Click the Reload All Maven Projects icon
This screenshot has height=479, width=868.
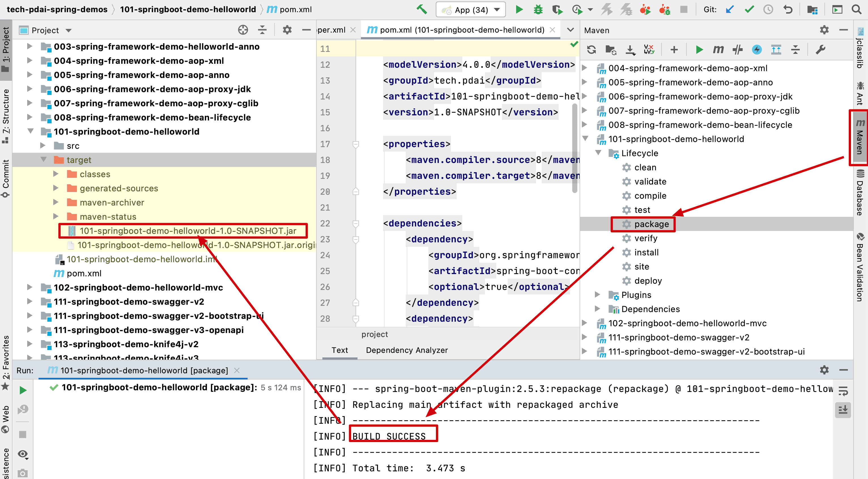tap(591, 50)
